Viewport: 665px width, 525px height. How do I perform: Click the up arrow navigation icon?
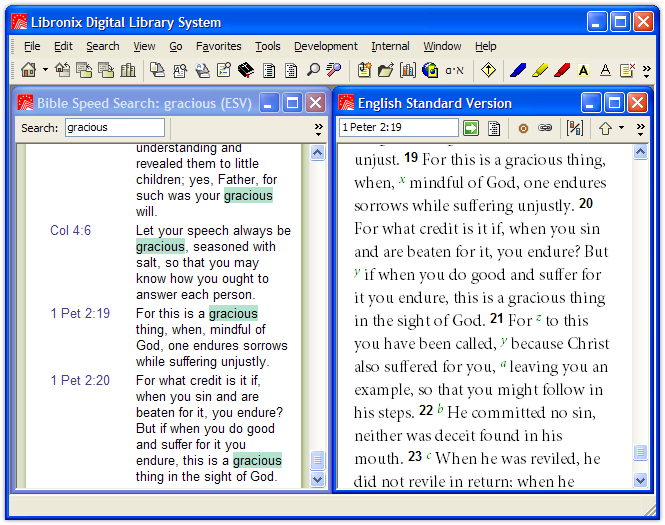pyautogui.click(x=605, y=128)
